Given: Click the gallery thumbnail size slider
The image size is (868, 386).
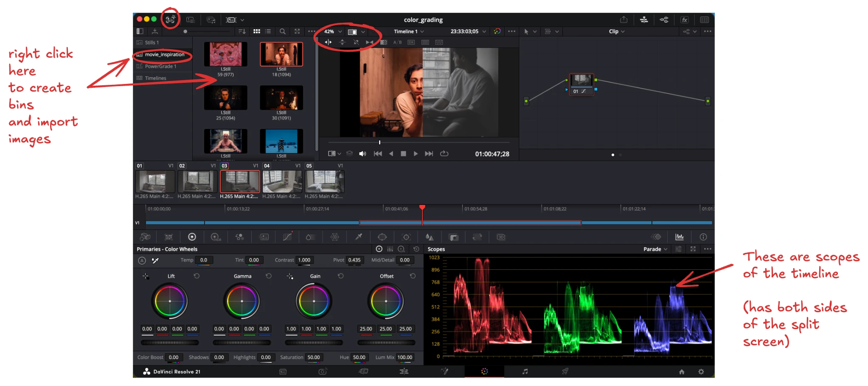Looking at the screenshot, I should point(208,31).
